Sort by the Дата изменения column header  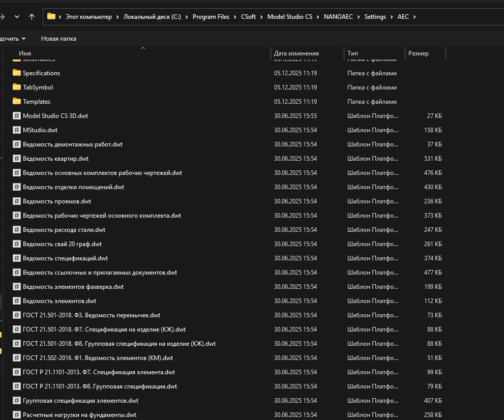pyautogui.click(x=296, y=53)
